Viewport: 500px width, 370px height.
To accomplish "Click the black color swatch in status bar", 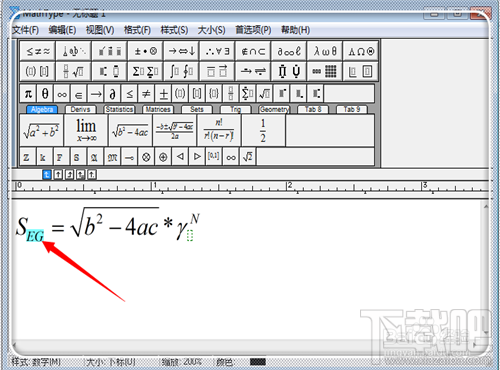I will point(258,362).
